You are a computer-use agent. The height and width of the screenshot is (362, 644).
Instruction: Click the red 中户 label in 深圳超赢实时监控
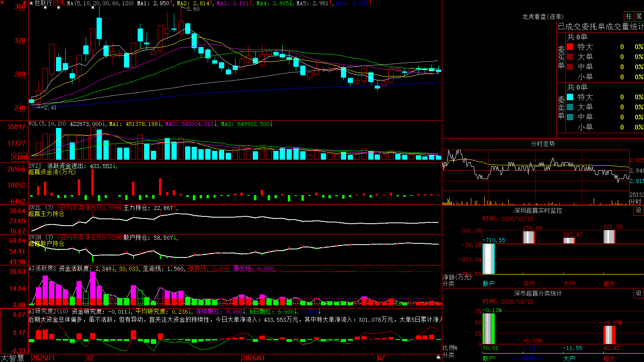tap(529, 284)
